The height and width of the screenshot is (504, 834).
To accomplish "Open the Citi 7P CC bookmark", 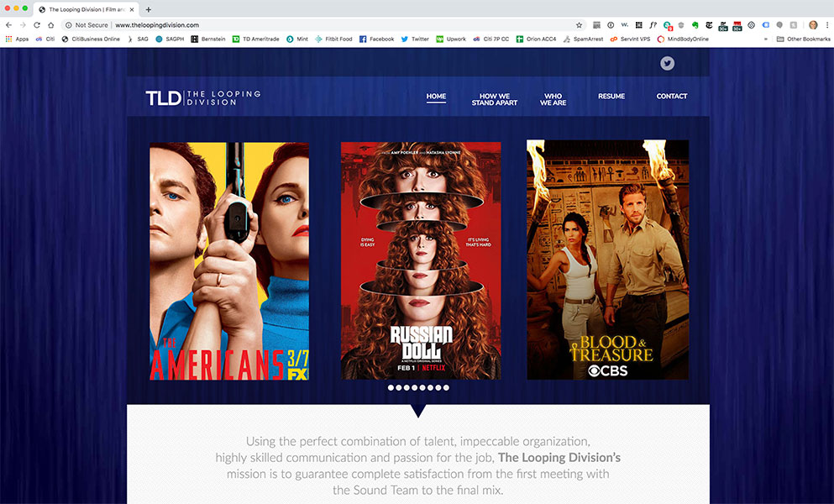I will point(491,39).
